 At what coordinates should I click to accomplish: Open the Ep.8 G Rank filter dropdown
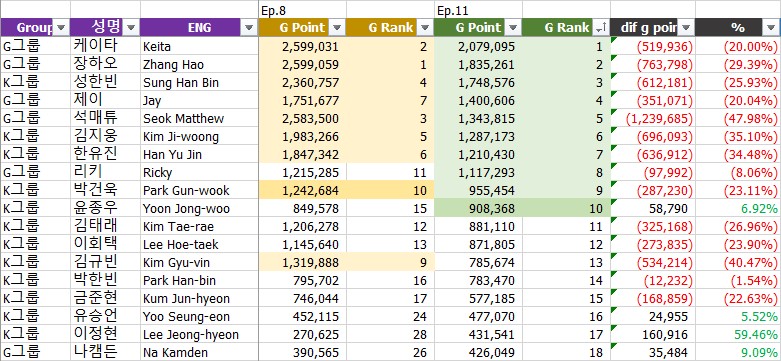(x=425, y=28)
